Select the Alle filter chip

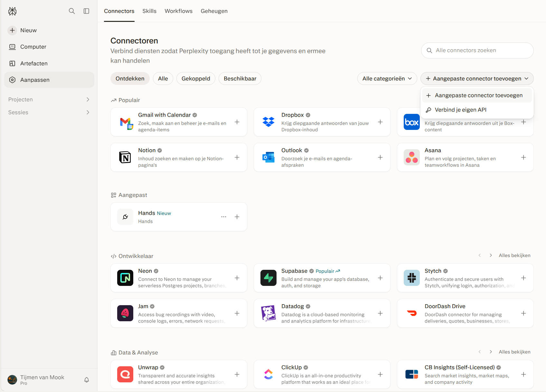(x=163, y=78)
